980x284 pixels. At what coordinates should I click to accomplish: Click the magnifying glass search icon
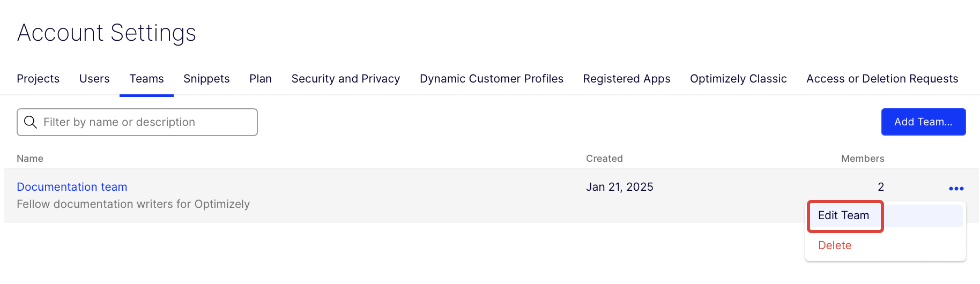31,122
